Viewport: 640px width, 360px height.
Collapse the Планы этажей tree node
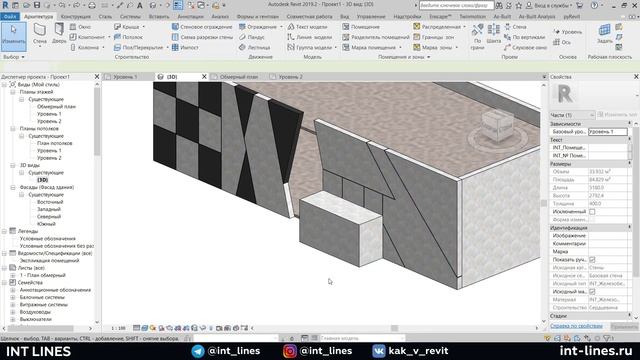pos(13,92)
